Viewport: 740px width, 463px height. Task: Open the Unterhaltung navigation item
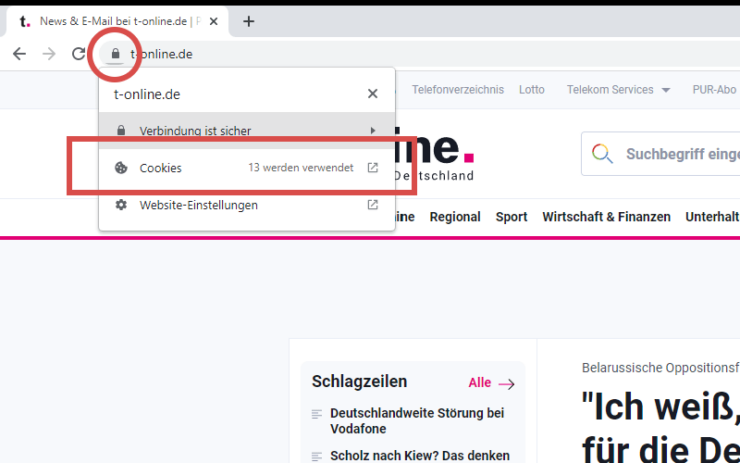coord(712,217)
